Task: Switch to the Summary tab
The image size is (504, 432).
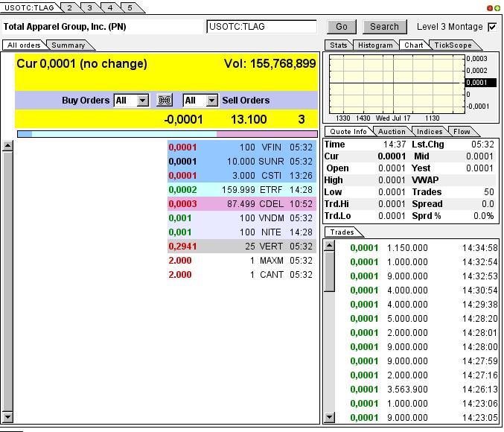Action: 68,45
